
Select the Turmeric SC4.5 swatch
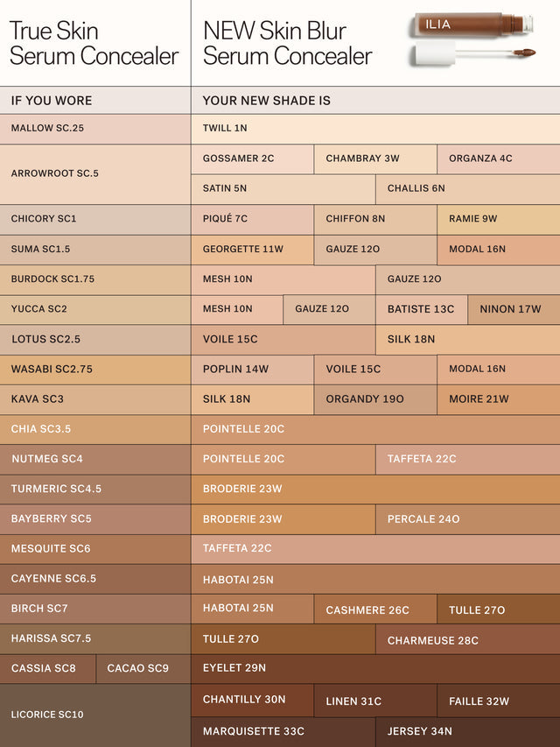[x=95, y=490]
